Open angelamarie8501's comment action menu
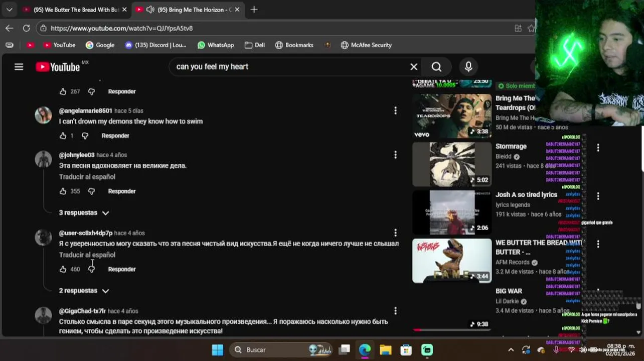This screenshot has height=361, width=644. click(395, 110)
